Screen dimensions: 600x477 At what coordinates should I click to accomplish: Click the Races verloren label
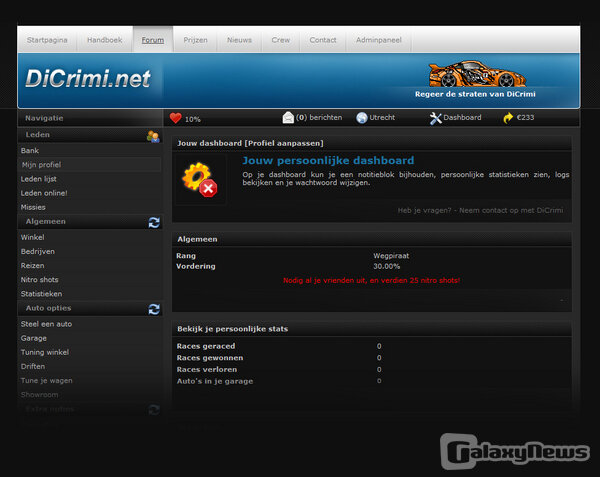[x=207, y=370]
